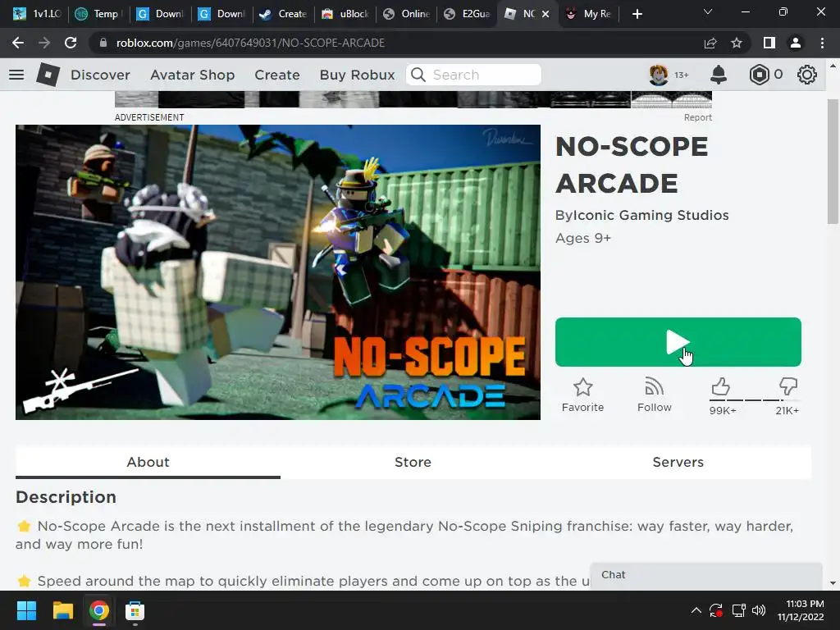Open the user avatar profile picture
This screenshot has width=840, height=630.
click(659, 75)
